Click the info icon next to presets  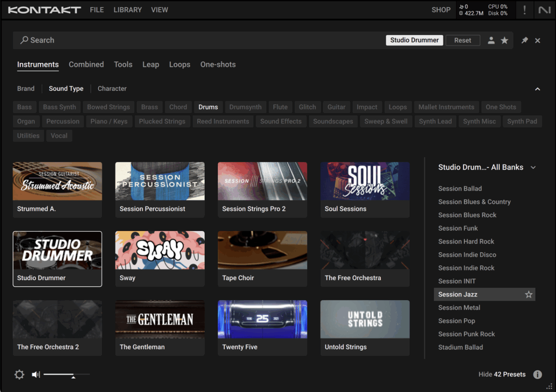[x=537, y=374]
